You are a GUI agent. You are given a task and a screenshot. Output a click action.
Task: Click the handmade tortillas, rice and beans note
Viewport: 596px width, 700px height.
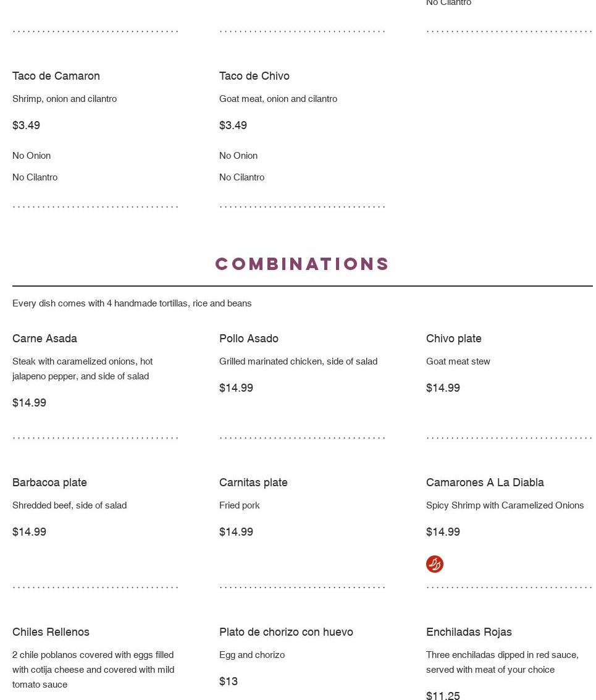[x=132, y=303]
